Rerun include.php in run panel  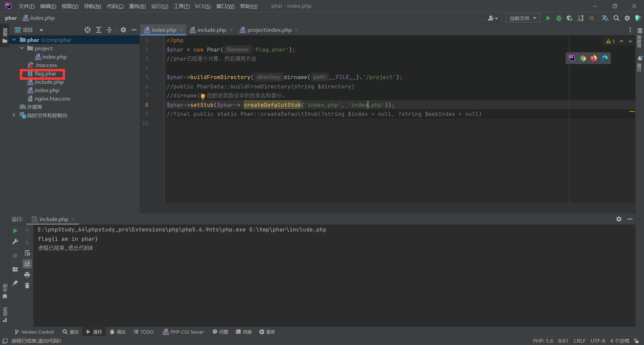tap(15, 231)
